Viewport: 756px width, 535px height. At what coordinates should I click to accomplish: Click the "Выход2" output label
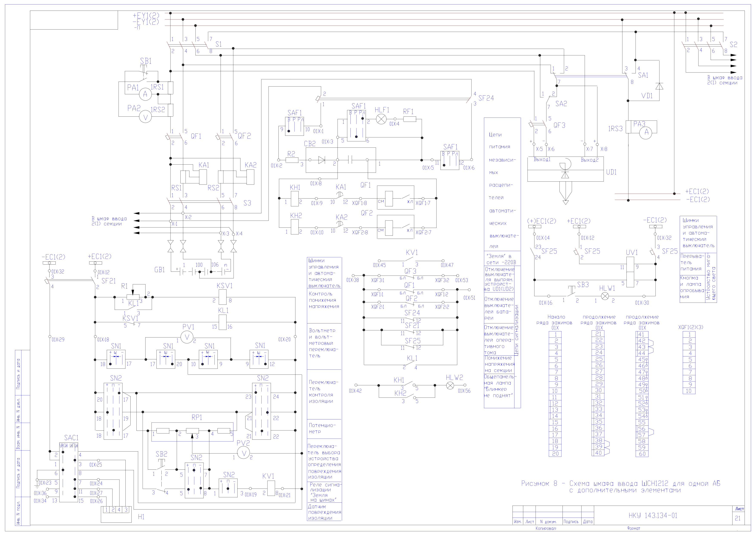tap(590, 160)
